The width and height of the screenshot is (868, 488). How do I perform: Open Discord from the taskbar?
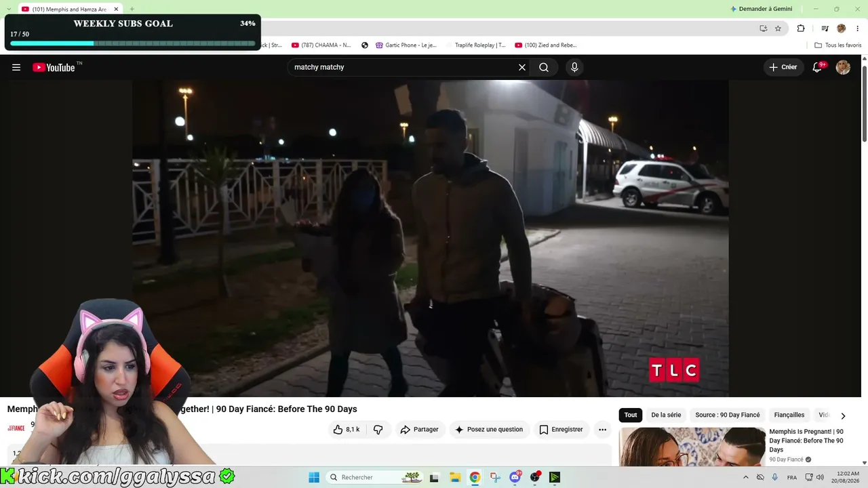point(515,477)
